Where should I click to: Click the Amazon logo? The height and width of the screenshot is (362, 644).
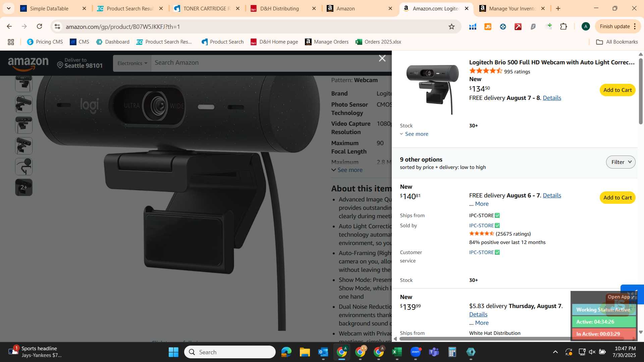[28, 63]
